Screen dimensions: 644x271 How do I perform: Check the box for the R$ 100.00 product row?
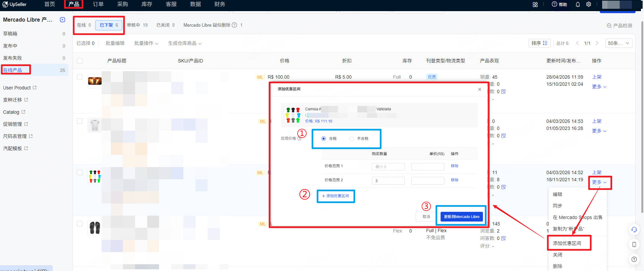[x=80, y=77]
